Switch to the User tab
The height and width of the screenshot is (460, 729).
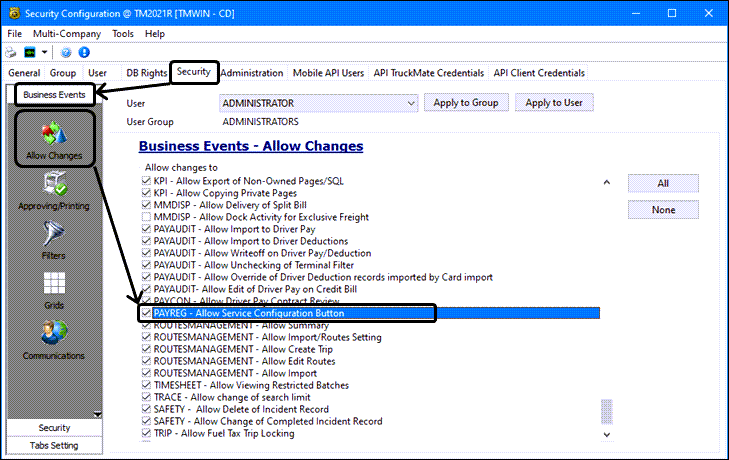coord(97,73)
